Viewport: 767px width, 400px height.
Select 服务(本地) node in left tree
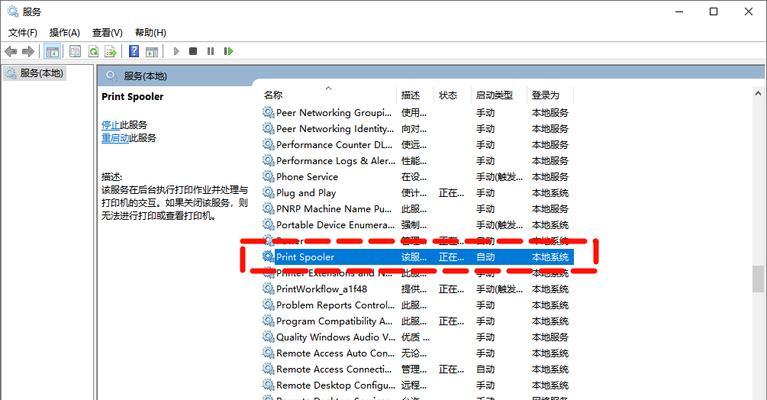(x=35, y=73)
